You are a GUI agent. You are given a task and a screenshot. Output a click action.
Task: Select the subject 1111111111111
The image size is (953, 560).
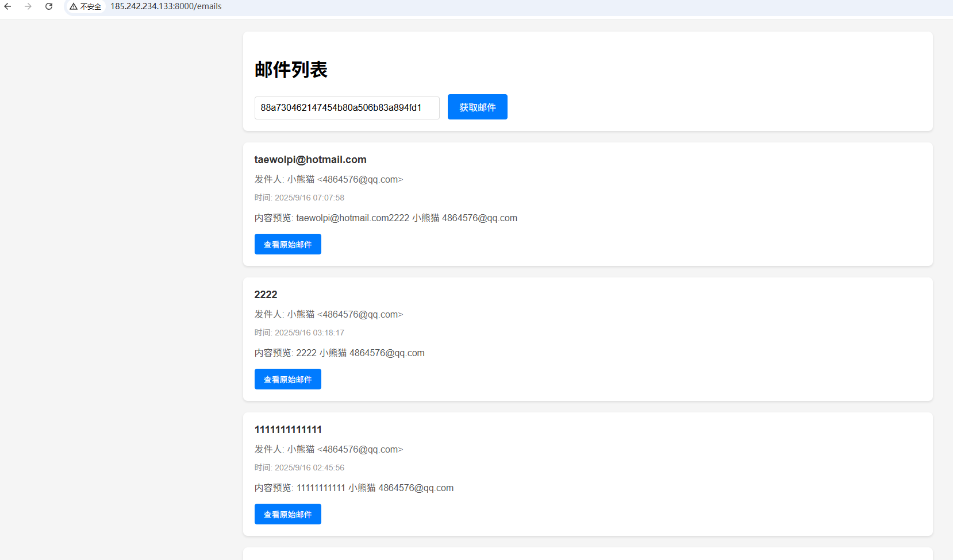288,429
